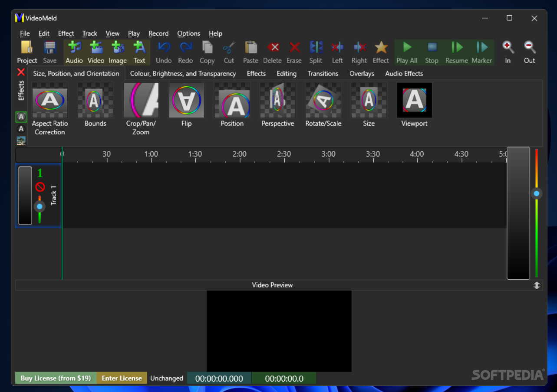Add an Audio clip from toolbar

coord(74,52)
